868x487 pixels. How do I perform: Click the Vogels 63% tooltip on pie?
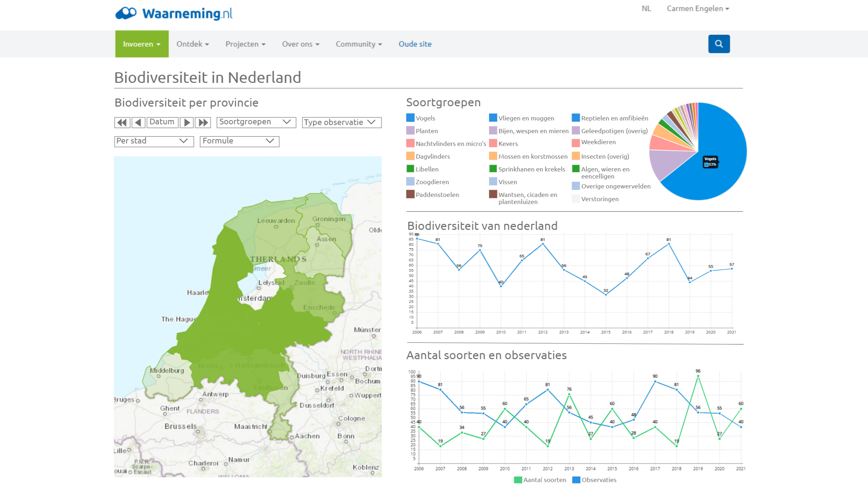tap(710, 162)
